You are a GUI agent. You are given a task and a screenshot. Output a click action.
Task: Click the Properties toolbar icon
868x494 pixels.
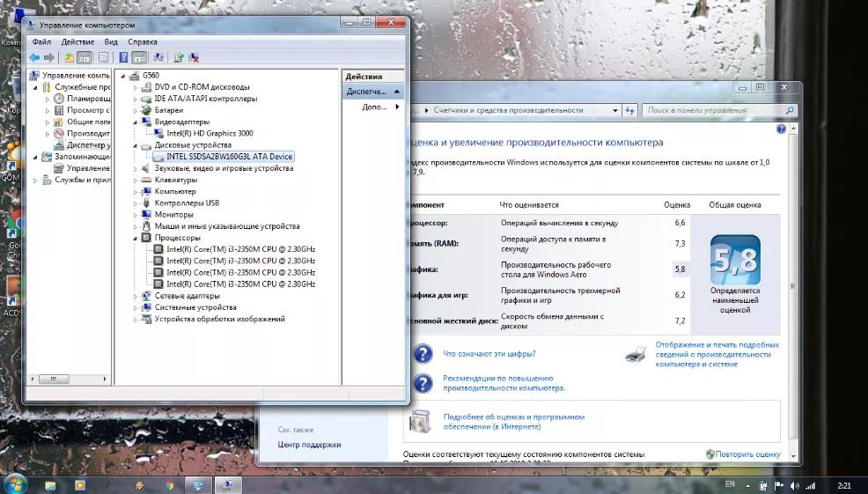click(103, 57)
